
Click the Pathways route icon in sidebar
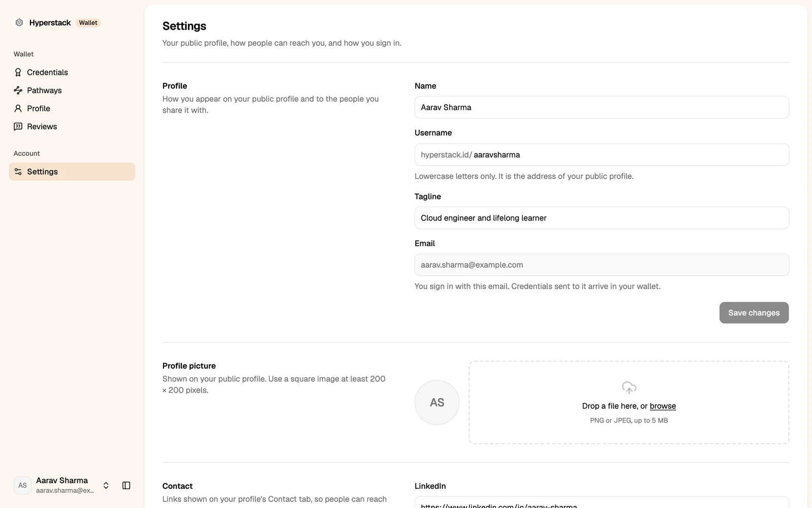(18, 90)
